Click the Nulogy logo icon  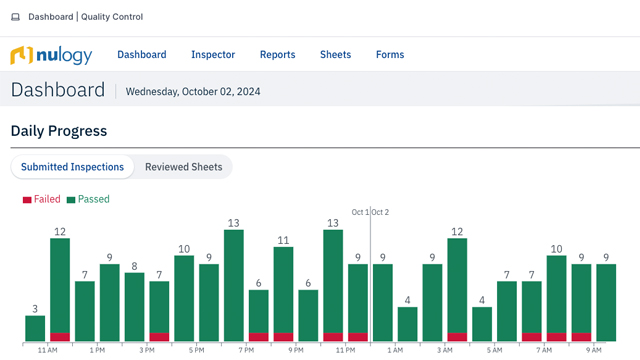click(x=21, y=55)
